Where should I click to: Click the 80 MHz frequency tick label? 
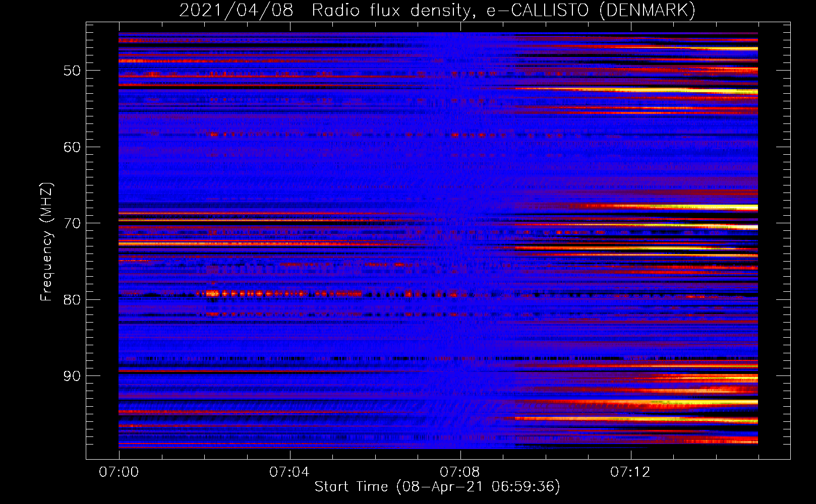pyautogui.click(x=72, y=300)
